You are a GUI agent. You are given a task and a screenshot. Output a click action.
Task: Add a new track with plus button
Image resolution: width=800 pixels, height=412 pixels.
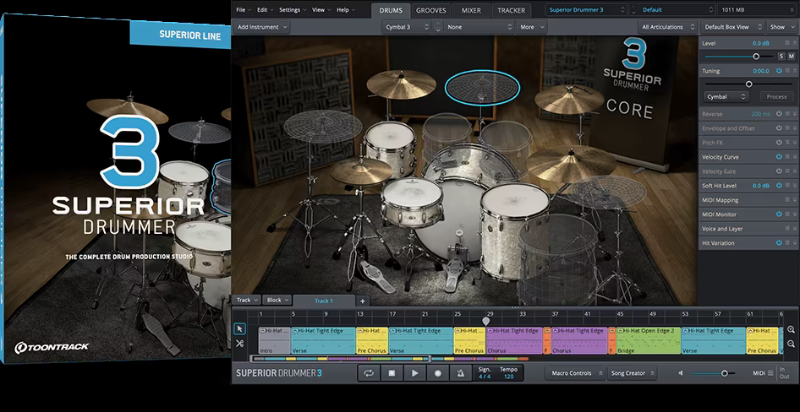point(362,301)
